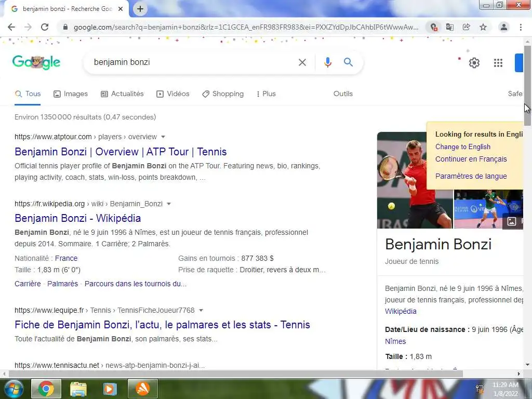Open the translate page icon
This screenshot has height=399, width=532.
450,27
